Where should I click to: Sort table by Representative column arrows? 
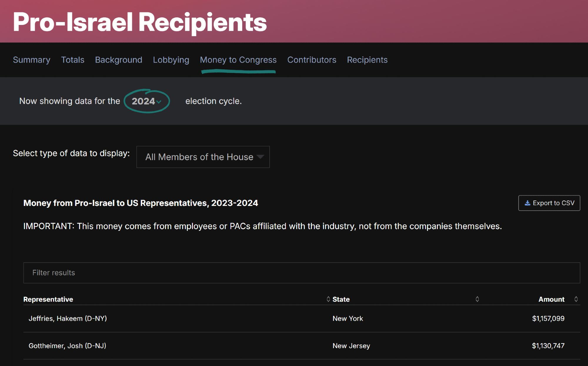coord(328,299)
